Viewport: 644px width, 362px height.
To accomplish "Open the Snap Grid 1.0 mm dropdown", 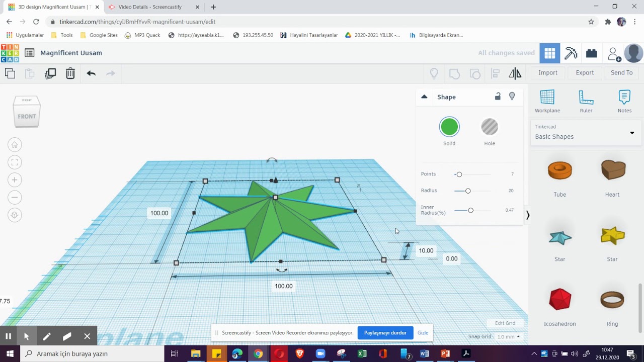I will click(509, 337).
